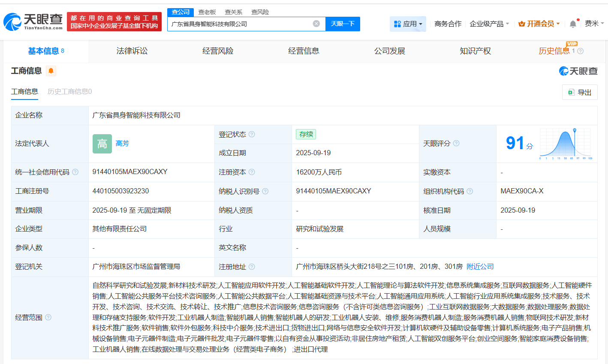Switch to the 法律诉讼 tab

pos(132,51)
